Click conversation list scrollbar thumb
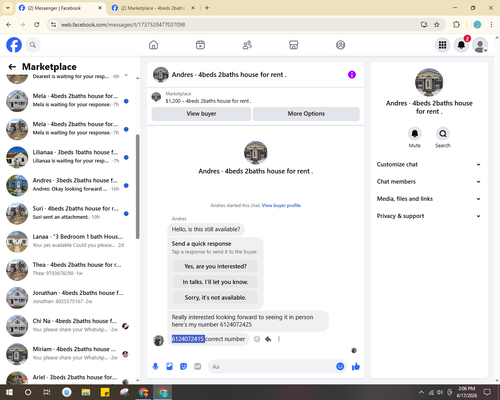This screenshot has width=500, height=400. click(137, 186)
